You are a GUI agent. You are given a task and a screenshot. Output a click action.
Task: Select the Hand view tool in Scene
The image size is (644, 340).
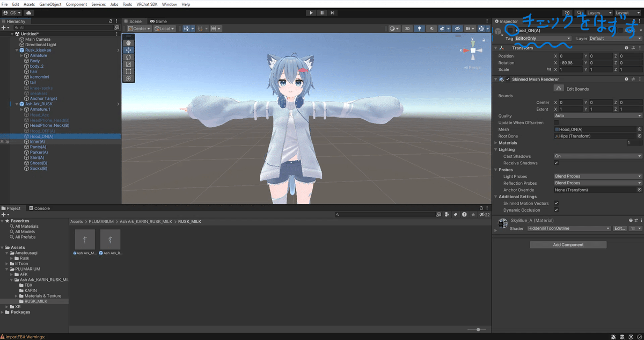point(128,43)
